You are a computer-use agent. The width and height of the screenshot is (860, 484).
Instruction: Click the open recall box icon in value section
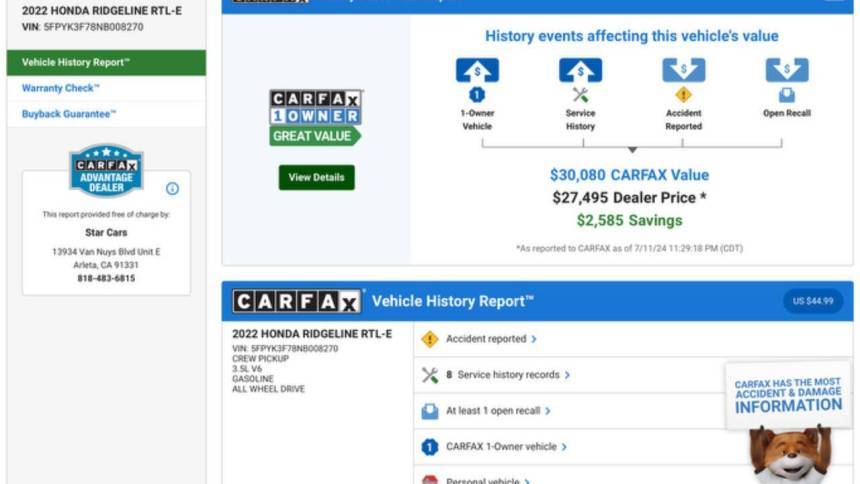(x=787, y=95)
